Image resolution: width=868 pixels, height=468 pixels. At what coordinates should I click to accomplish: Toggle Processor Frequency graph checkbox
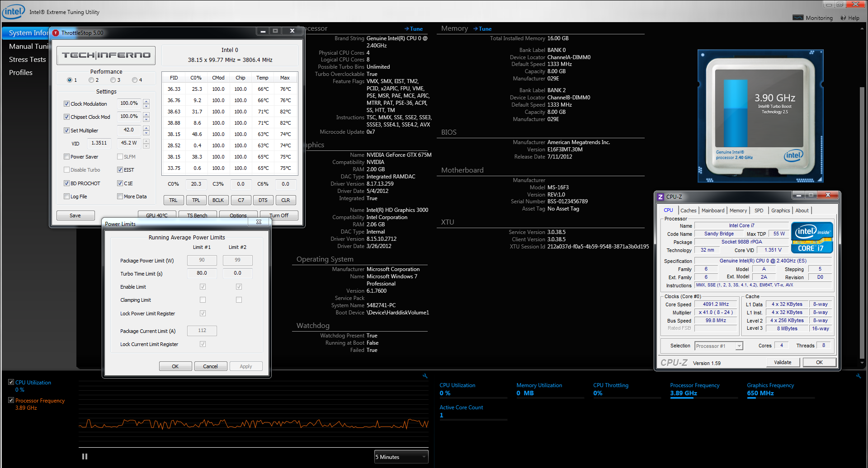click(x=11, y=400)
